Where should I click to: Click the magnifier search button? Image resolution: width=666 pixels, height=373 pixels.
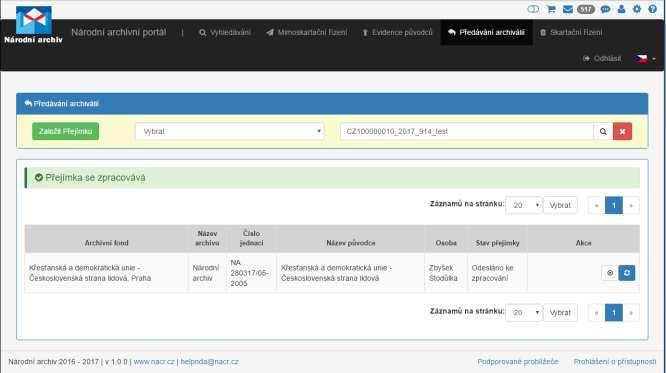[x=603, y=131]
